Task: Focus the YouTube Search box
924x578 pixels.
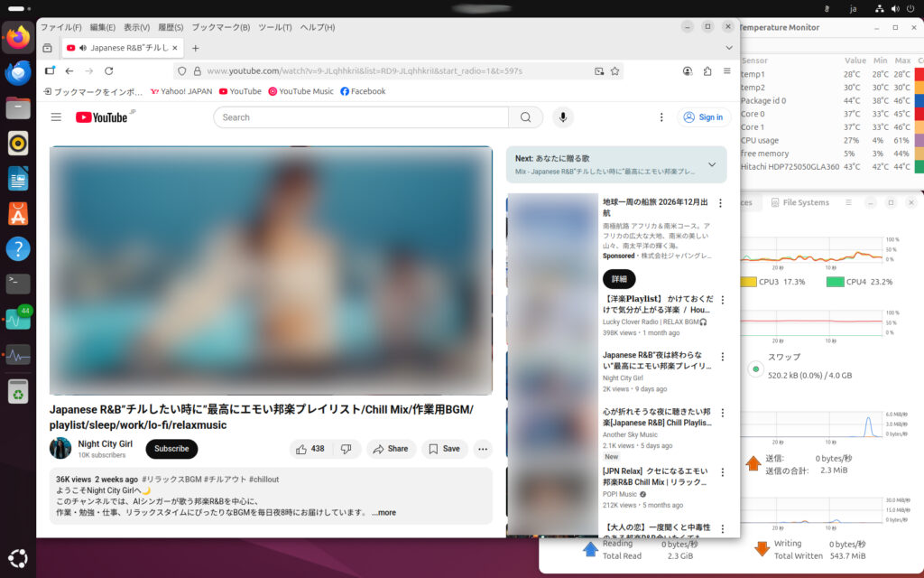Action: (361, 117)
